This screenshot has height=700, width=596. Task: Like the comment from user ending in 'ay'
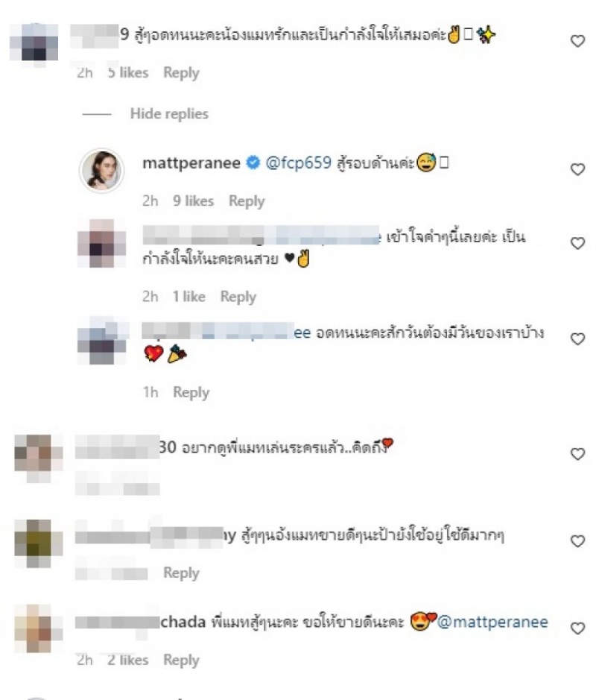click(x=577, y=541)
